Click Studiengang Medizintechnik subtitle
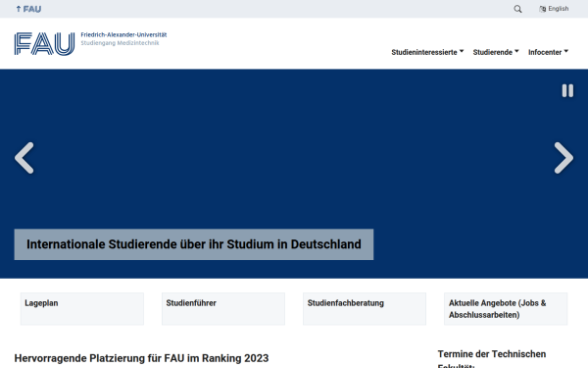 click(x=120, y=43)
